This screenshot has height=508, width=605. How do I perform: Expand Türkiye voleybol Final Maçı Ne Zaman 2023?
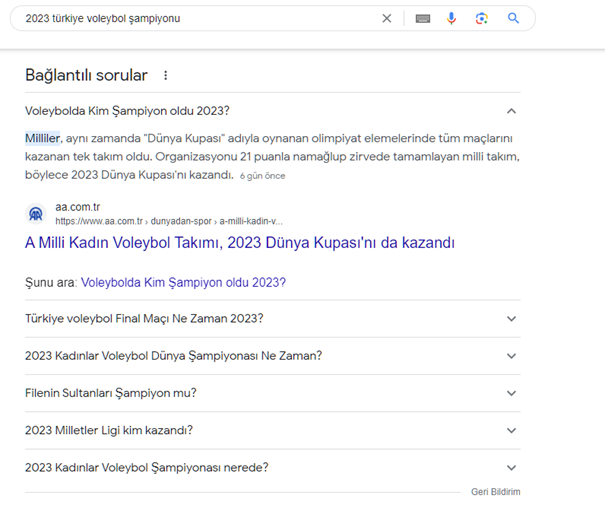click(x=272, y=319)
